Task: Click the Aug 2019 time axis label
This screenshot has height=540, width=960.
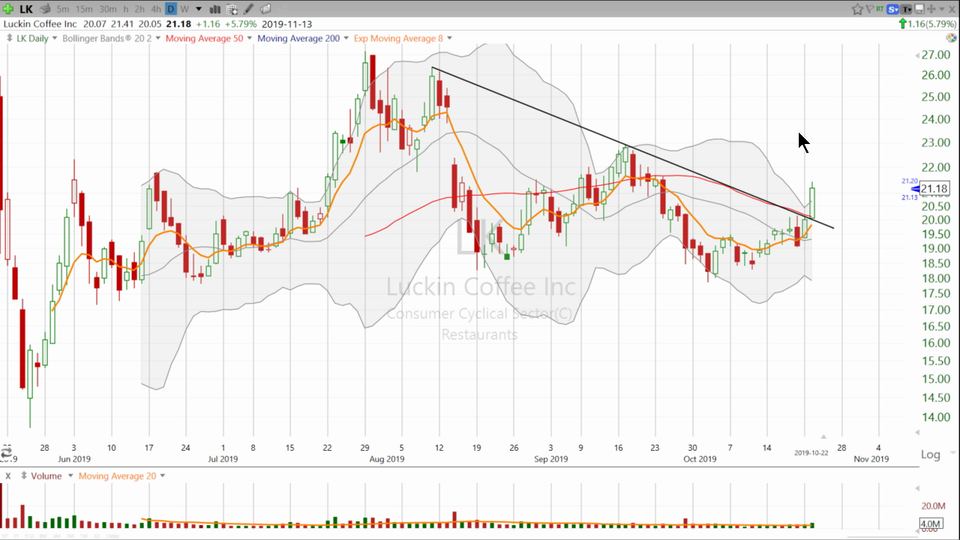Action: point(387,459)
